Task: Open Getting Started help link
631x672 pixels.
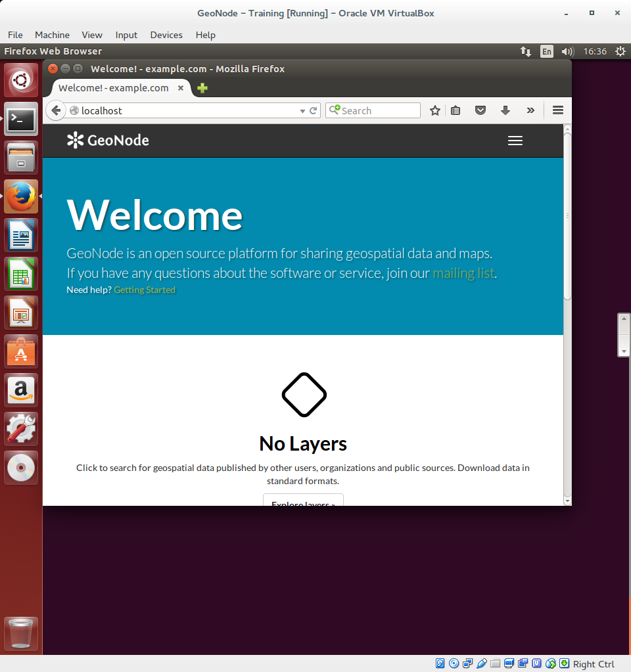Action: (x=145, y=290)
